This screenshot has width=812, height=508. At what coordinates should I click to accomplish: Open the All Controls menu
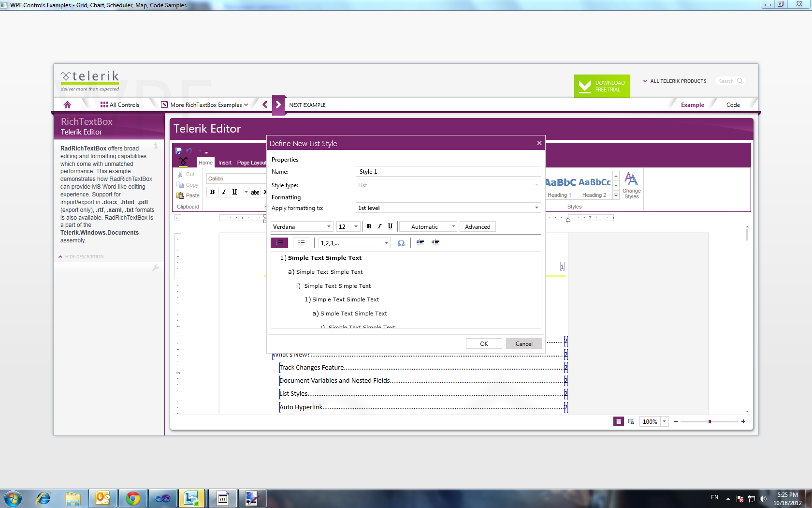click(x=120, y=105)
